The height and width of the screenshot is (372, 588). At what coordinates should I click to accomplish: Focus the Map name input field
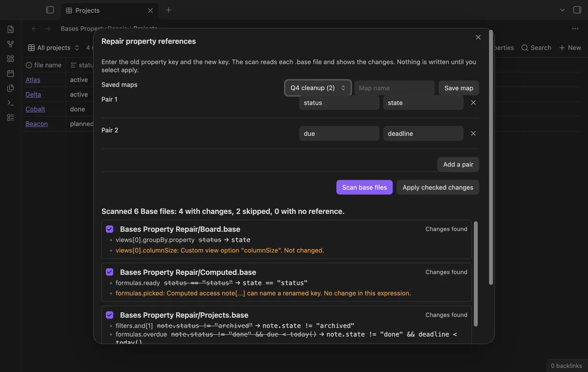[x=394, y=88]
